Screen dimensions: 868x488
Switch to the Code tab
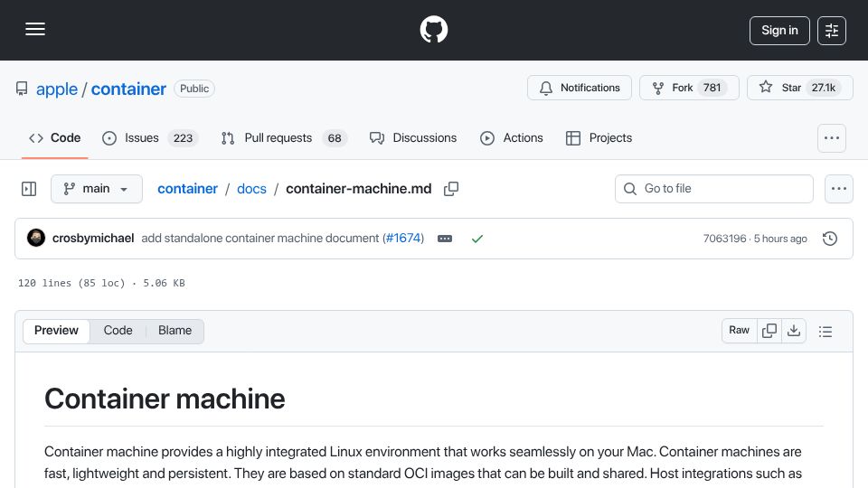coord(55,137)
